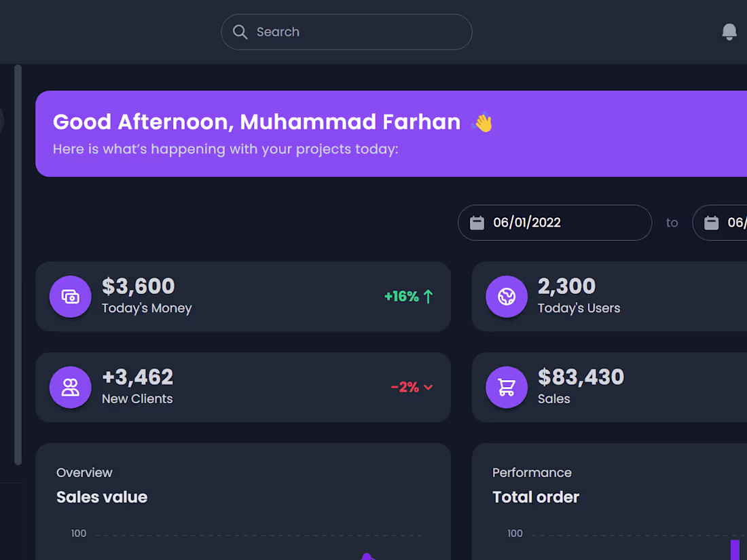Select the Performance heading above Total order
747x560 pixels.
[532, 472]
